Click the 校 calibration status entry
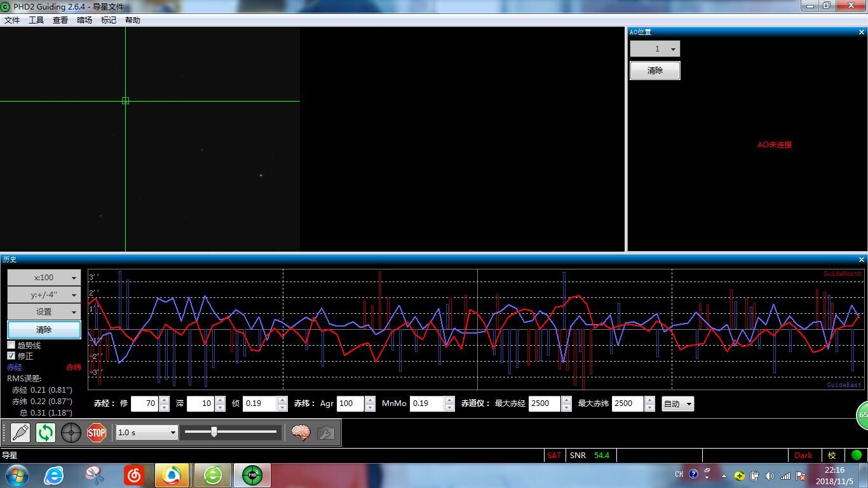 click(832, 455)
